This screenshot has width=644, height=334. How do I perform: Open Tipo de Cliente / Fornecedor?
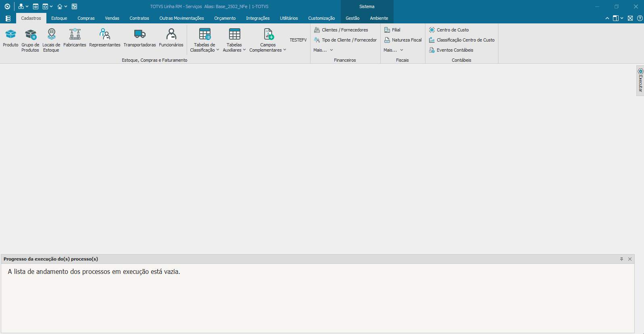(x=345, y=40)
